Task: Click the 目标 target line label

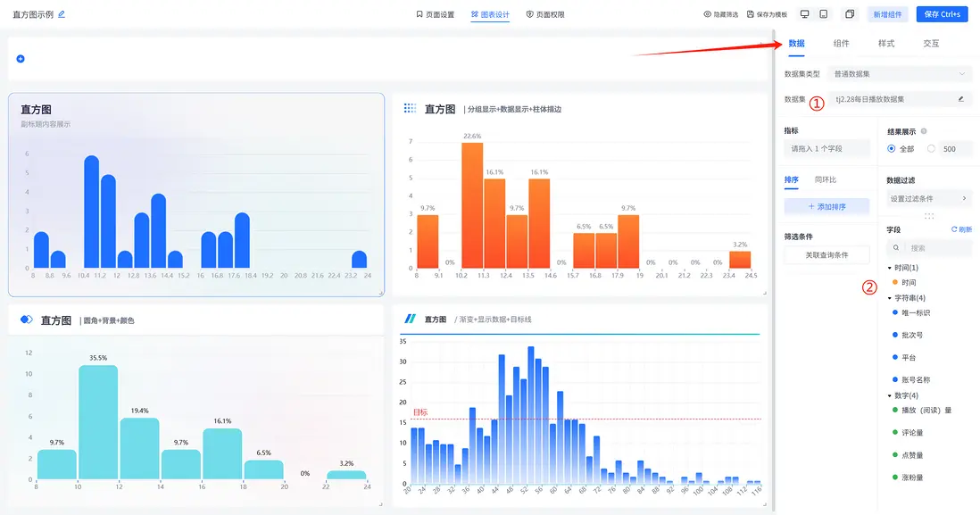Action: (420, 412)
